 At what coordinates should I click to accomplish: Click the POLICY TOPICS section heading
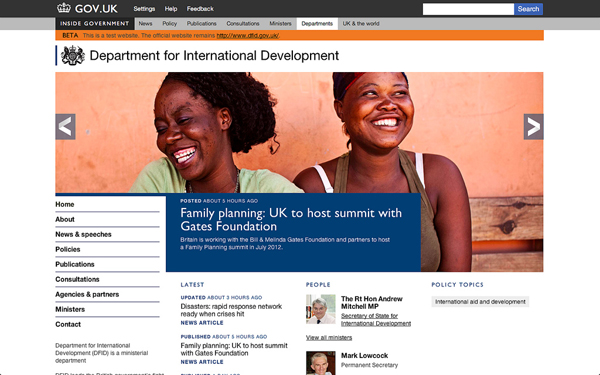pyautogui.click(x=457, y=285)
